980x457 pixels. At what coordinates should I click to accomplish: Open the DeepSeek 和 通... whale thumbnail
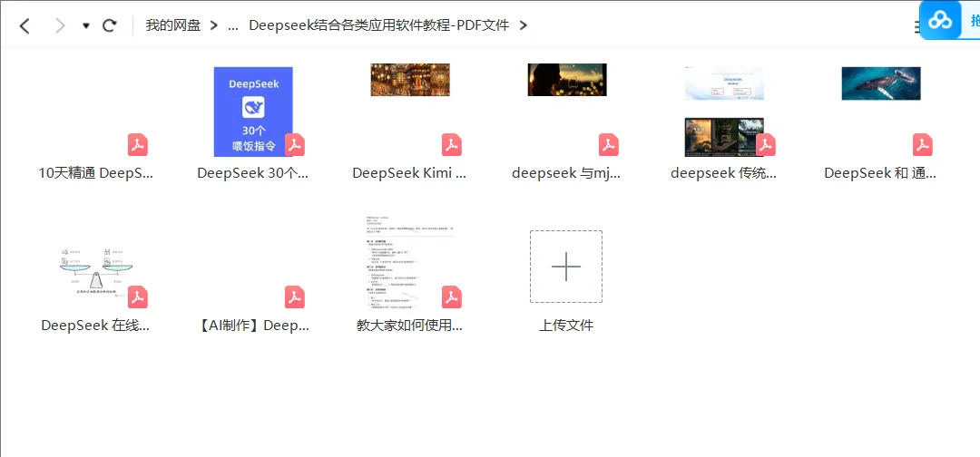881,83
